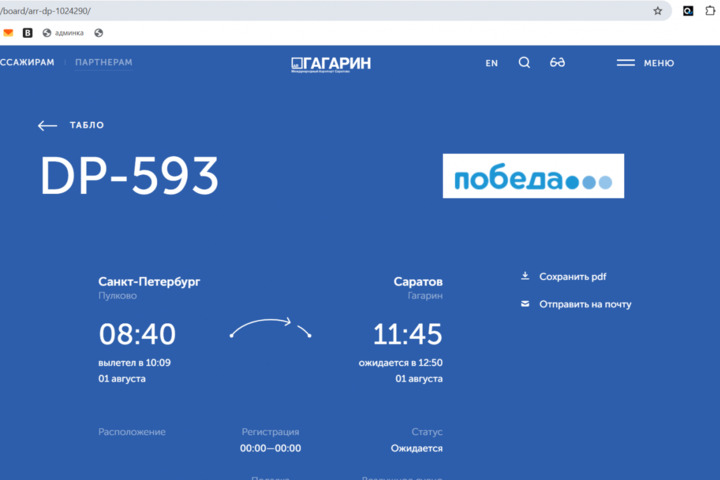Click the Гагарин arrival airport name
Viewport: 720px width, 480px height.
pos(425,296)
